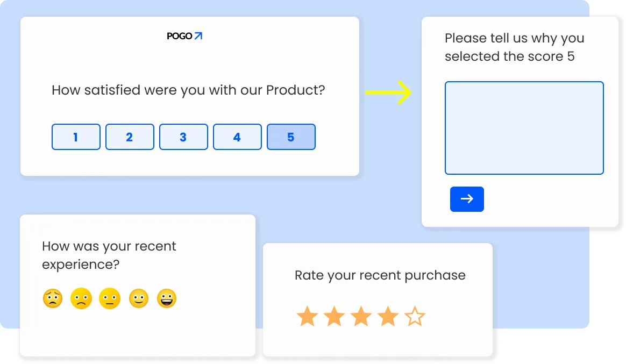Screen dimensions: 626x364
Task: Select satisfaction score 1
Action: [x=76, y=137]
